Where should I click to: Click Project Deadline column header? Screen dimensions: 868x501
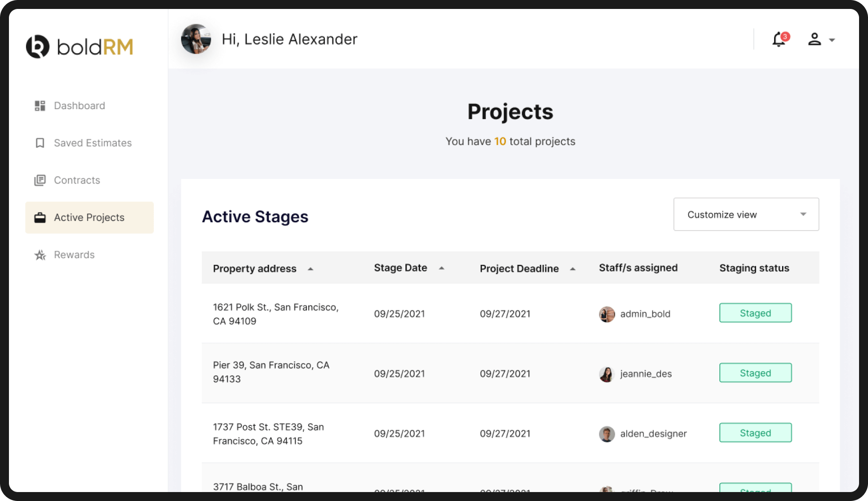[x=519, y=268]
